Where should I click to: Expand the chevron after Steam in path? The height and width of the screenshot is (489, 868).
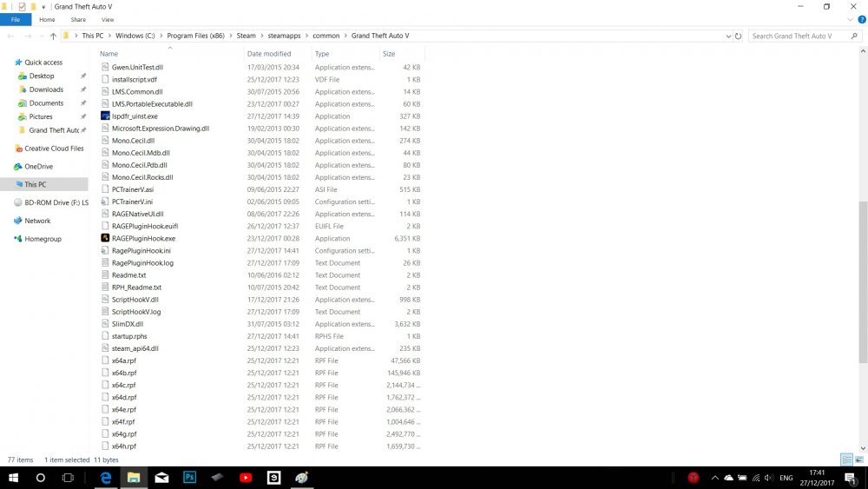(x=262, y=36)
